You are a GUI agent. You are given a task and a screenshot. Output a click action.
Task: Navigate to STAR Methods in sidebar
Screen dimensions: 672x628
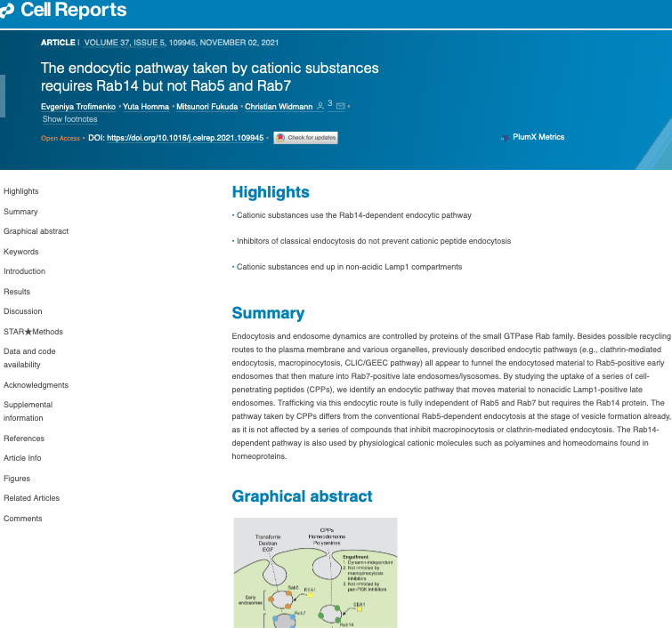33,332
